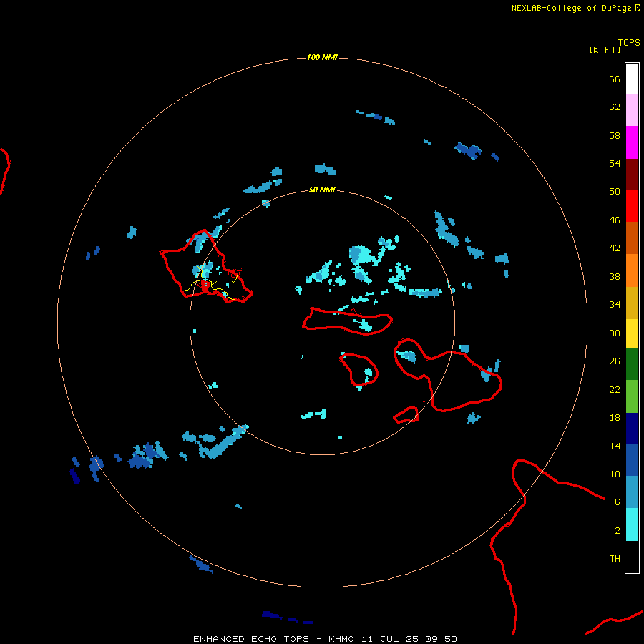Click the yellow roads on Oahu outline
Viewport: 644px width, 644px height.
click(x=211, y=284)
